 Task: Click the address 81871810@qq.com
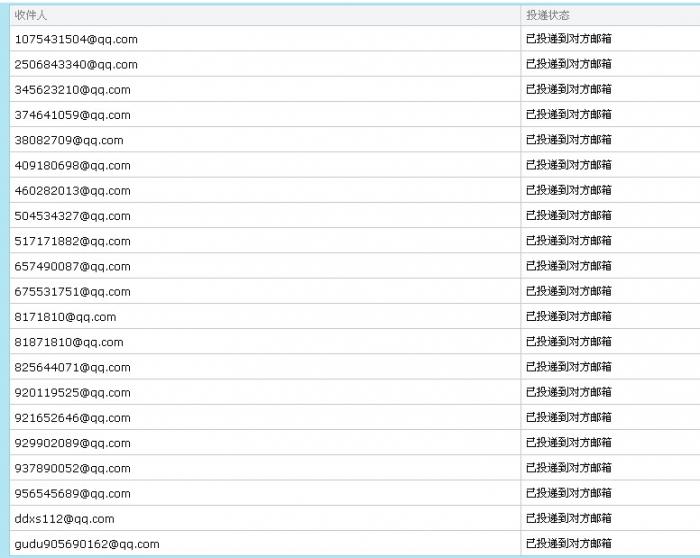coord(69,342)
